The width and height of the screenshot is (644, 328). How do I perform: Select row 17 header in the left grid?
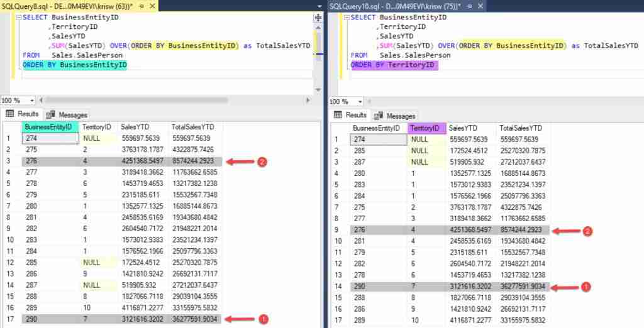coord(11,319)
